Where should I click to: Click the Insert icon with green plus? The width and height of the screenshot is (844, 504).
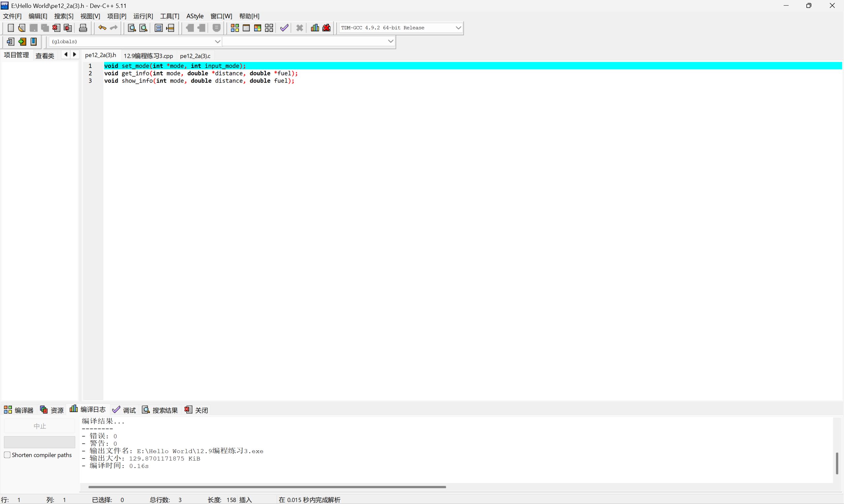pyautogui.click(x=22, y=42)
